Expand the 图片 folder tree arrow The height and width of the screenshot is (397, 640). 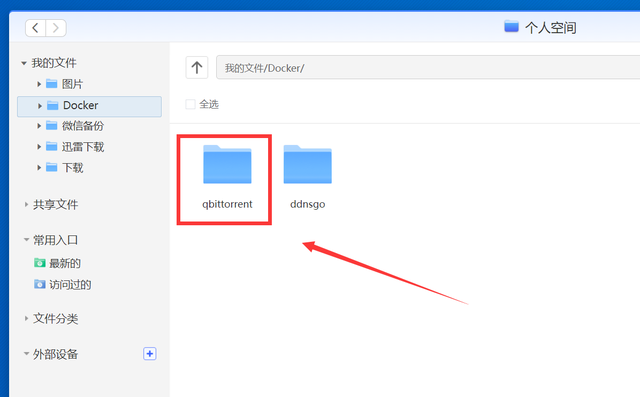coord(39,84)
